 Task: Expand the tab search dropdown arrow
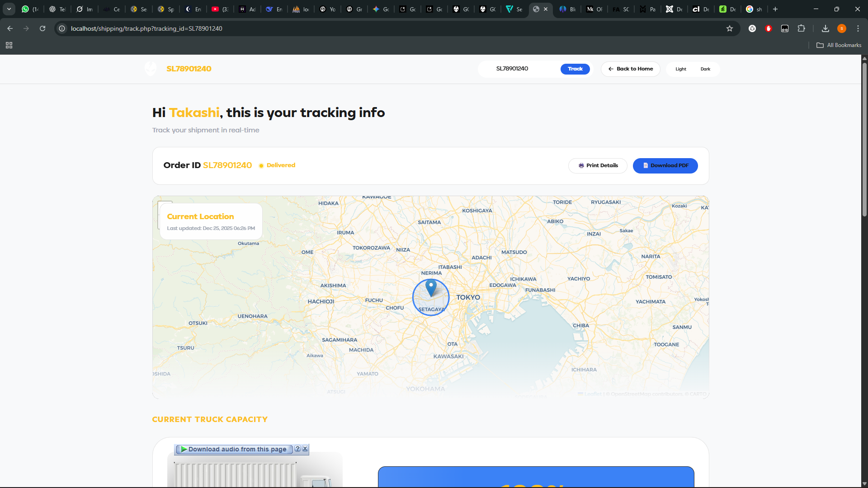[9, 9]
